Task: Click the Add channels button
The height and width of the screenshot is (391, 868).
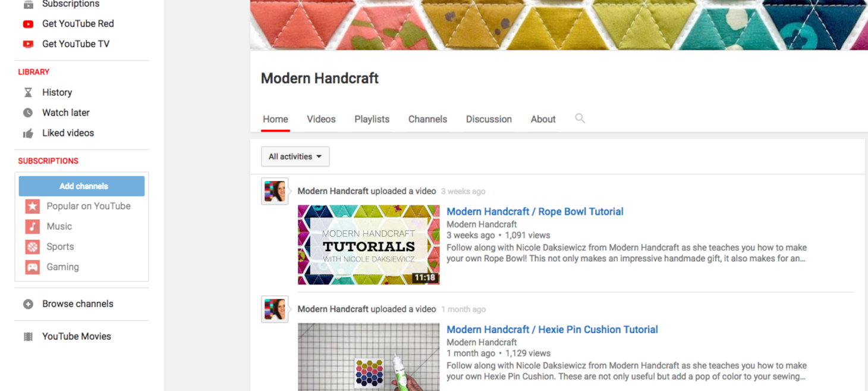Action: coord(82,186)
